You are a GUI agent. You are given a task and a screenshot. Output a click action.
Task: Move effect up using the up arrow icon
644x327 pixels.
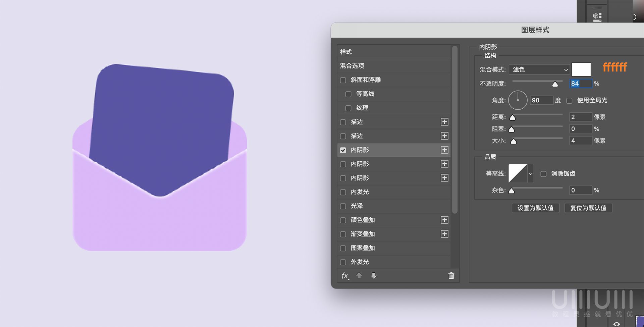[359, 276]
